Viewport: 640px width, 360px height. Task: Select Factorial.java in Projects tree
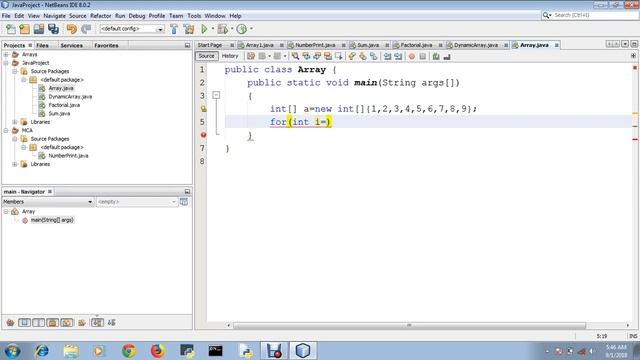click(x=64, y=105)
